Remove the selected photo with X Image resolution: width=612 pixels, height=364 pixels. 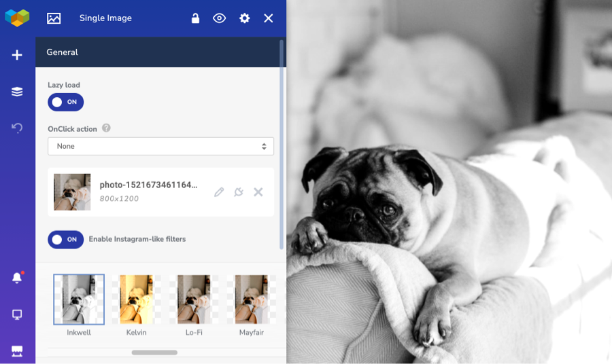coord(258,192)
